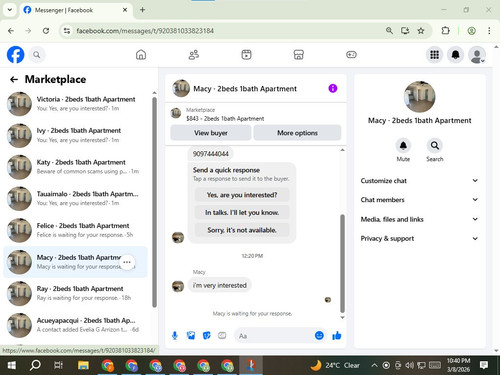The height and width of the screenshot is (375, 500).
Task: Expand Privacy & support section
Action: click(419, 238)
